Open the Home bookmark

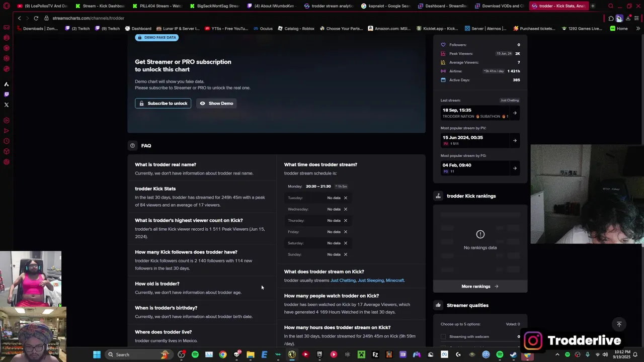[x=619, y=29]
